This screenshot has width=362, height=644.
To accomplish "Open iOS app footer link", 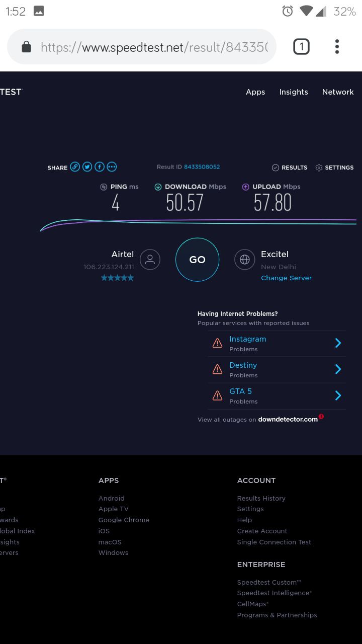I will coord(104,531).
